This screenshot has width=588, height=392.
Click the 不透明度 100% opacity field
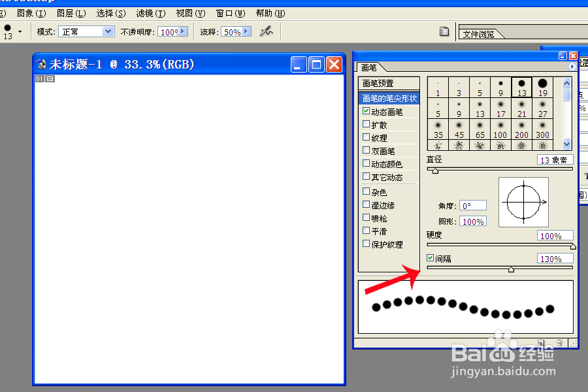coord(169,32)
